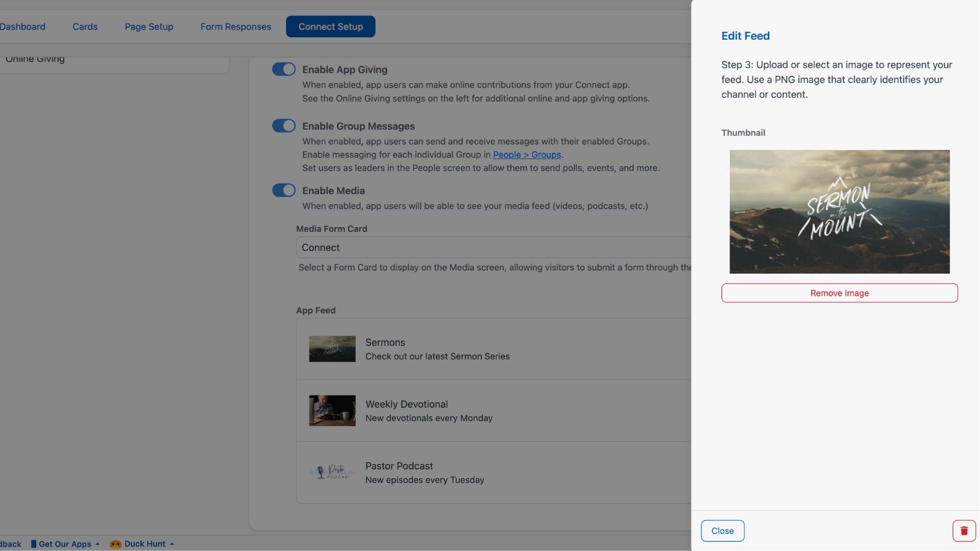
Task: Switch to the Cards tab
Action: point(85,26)
